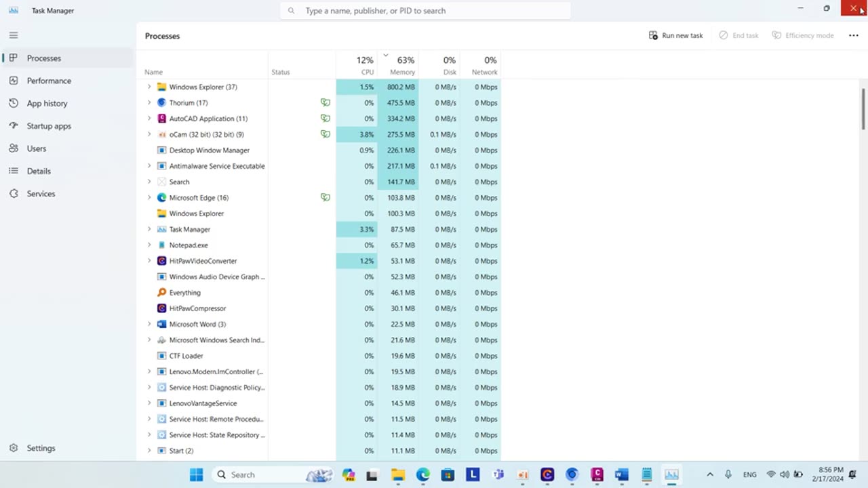The height and width of the screenshot is (488, 868).
Task: Click the Microsoft Edge process icon
Action: (x=161, y=197)
